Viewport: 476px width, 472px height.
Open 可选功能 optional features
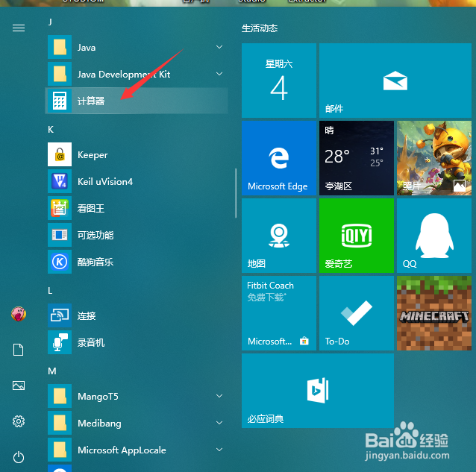(x=137, y=235)
